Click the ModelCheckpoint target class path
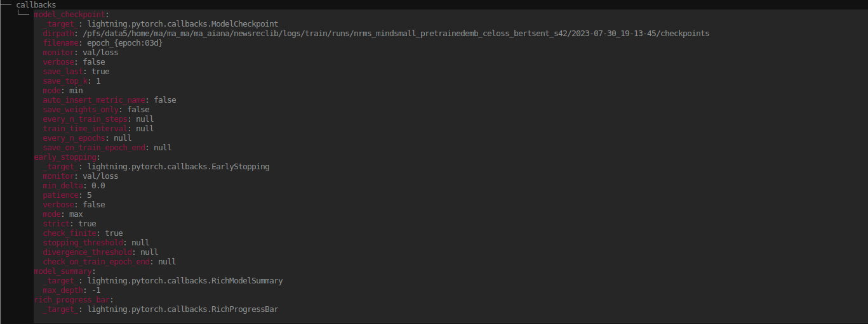 (x=182, y=24)
